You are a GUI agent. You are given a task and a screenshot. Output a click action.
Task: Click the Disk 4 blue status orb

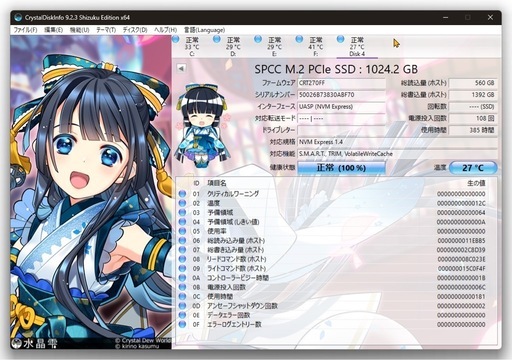(x=340, y=39)
